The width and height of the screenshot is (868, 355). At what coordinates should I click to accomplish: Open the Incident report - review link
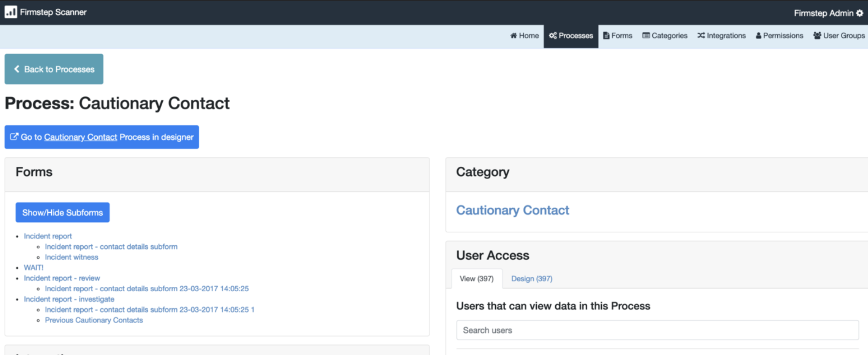pyautogui.click(x=62, y=278)
